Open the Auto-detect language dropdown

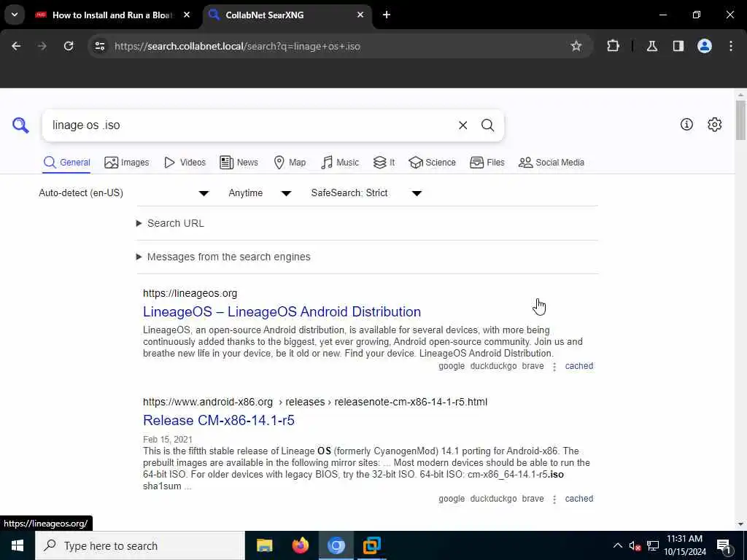click(x=124, y=192)
